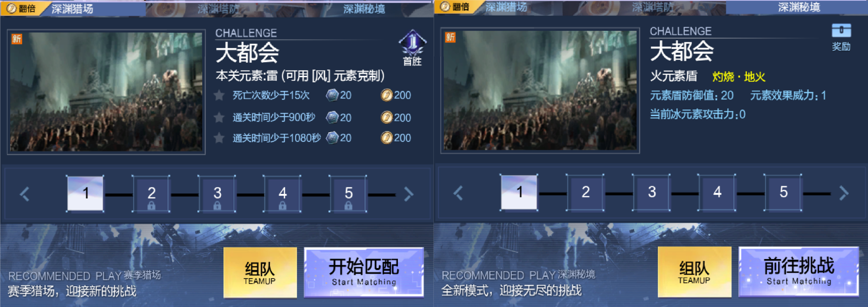The width and height of the screenshot is (868, 307).
Task: Switch to 深渊秘境 tab in left panel
Action: 364,9
